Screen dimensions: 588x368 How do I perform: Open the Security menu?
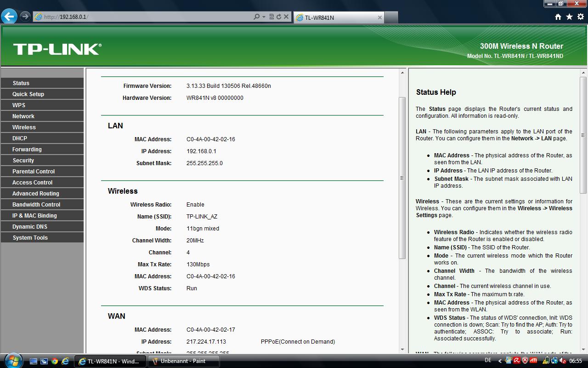click(42, 160)
